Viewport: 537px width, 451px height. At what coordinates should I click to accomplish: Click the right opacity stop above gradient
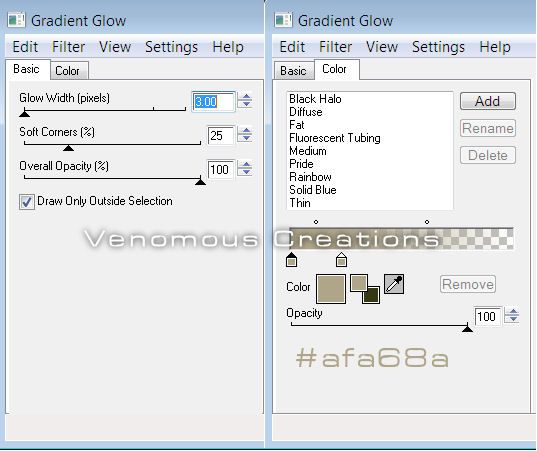point(427,222)
